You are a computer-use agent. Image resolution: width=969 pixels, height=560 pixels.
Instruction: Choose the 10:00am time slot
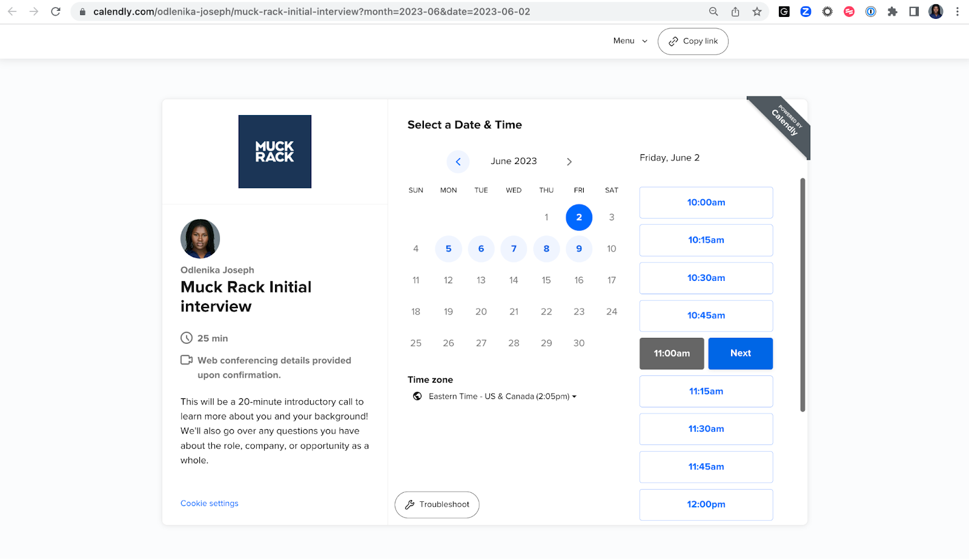(x=706, y=202)
